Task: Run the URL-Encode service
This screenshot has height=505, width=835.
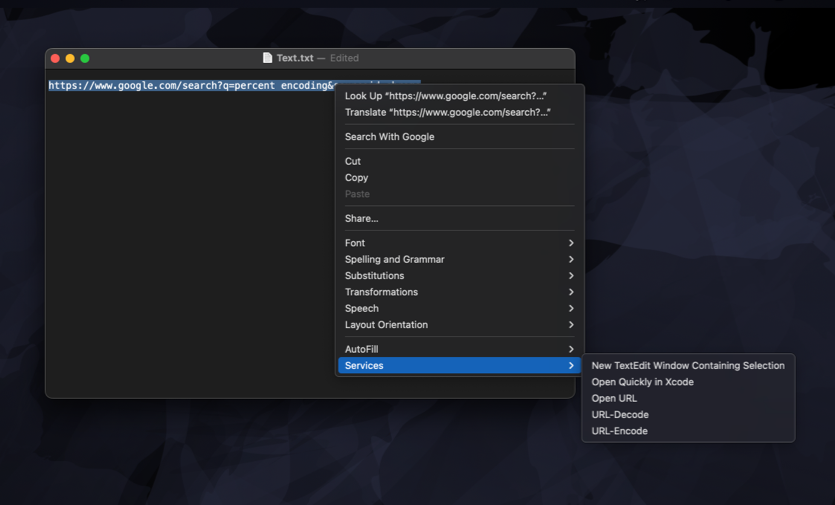Action: (x=688, y=431)
